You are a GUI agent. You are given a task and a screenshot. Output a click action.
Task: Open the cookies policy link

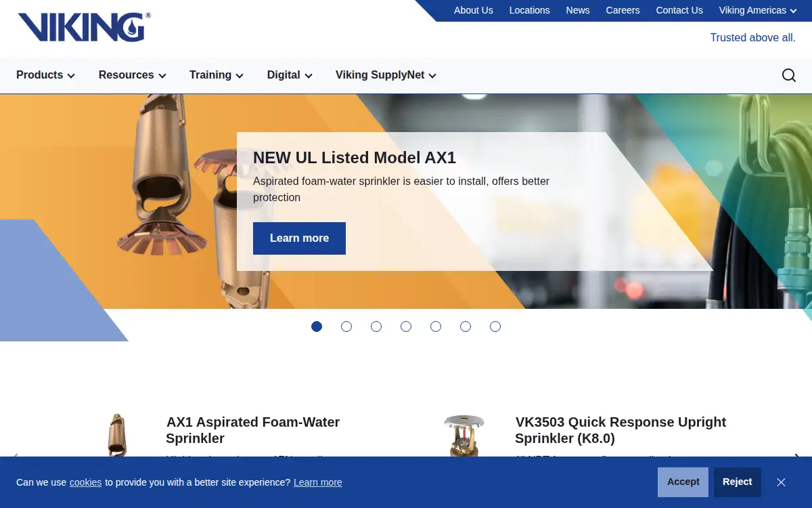[85, 482]
